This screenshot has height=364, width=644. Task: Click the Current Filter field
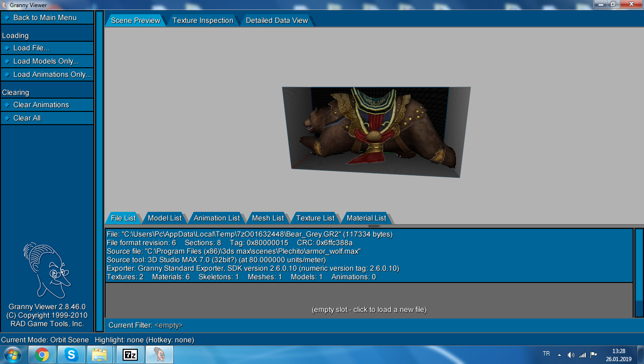(x=145, y=325)
